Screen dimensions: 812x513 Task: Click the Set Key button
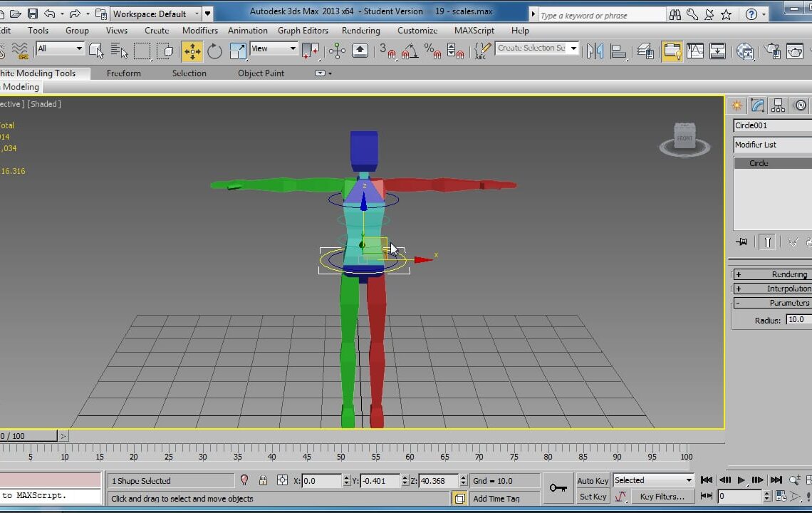[592, 497]
